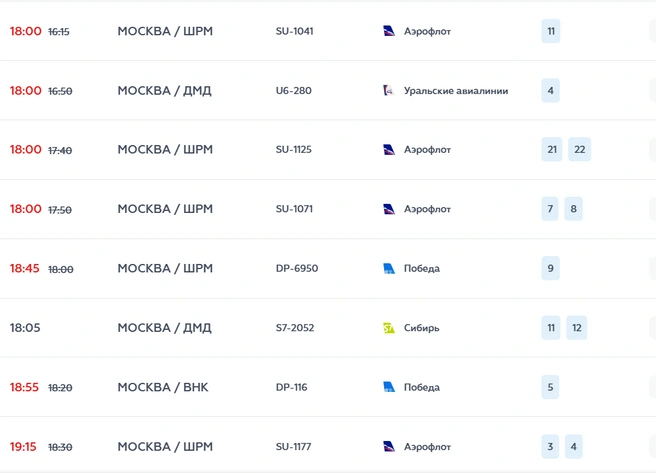The width and height of the screenshot is (656, 473).
Task: Click Ural Airlines logo next to U6-280
Action: coord(389,90)
